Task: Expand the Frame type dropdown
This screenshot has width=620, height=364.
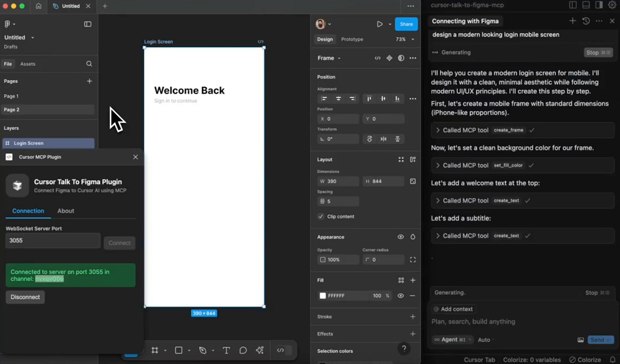Action: [339, 58]
